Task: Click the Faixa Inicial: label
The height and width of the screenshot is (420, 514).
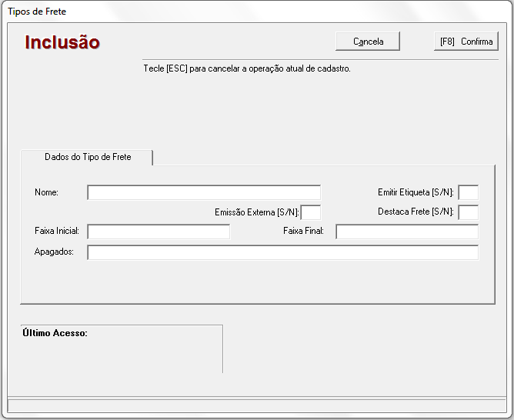Action: pyautogui.click(x=57, y=231)
